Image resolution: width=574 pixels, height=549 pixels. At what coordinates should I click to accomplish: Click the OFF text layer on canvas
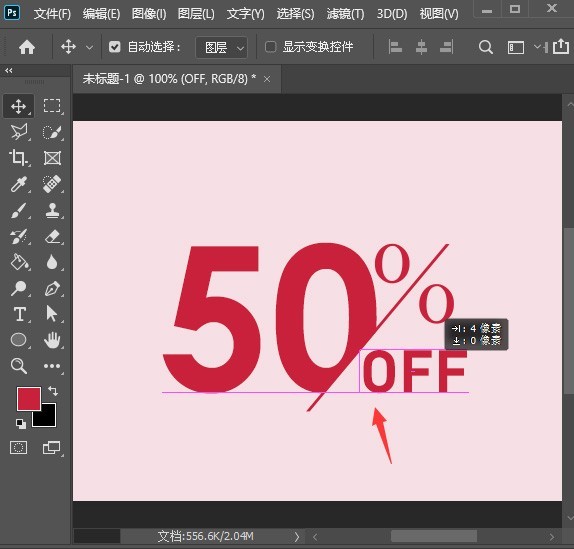tap(415, 371)
